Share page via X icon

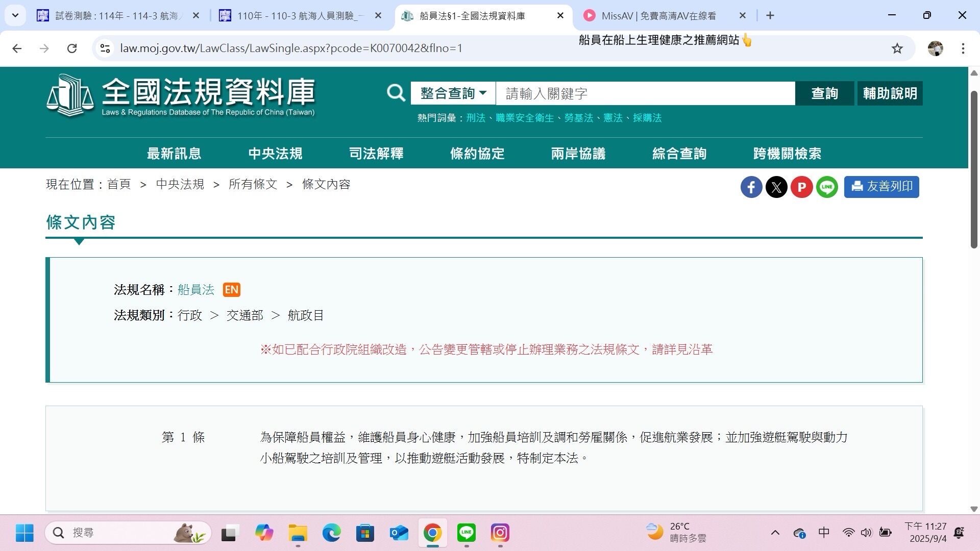(776, 187)
